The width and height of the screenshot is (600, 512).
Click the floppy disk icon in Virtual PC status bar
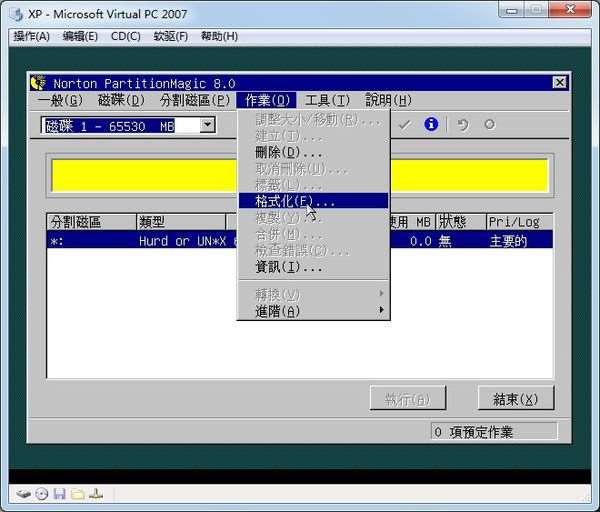click(x=59, y=494)
